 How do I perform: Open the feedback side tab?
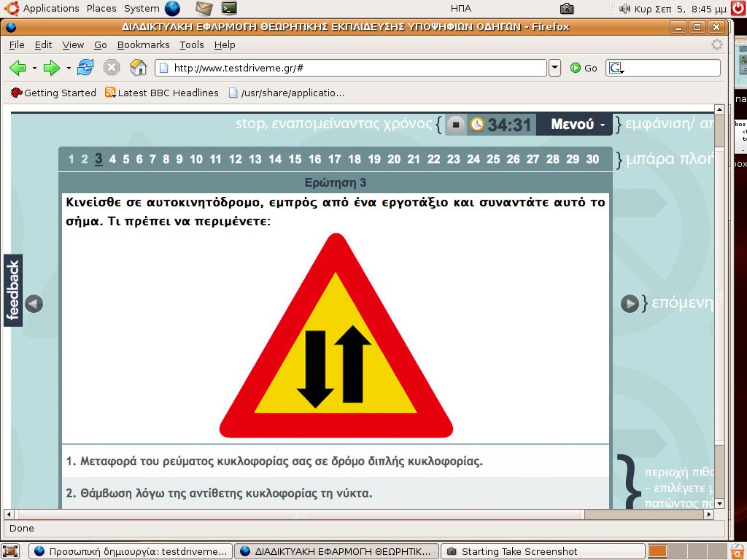pos(13,290)
